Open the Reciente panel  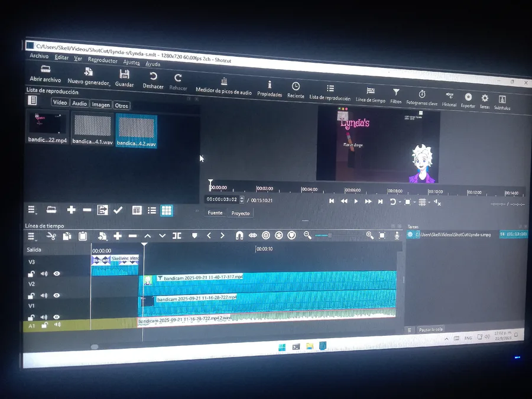296,90
